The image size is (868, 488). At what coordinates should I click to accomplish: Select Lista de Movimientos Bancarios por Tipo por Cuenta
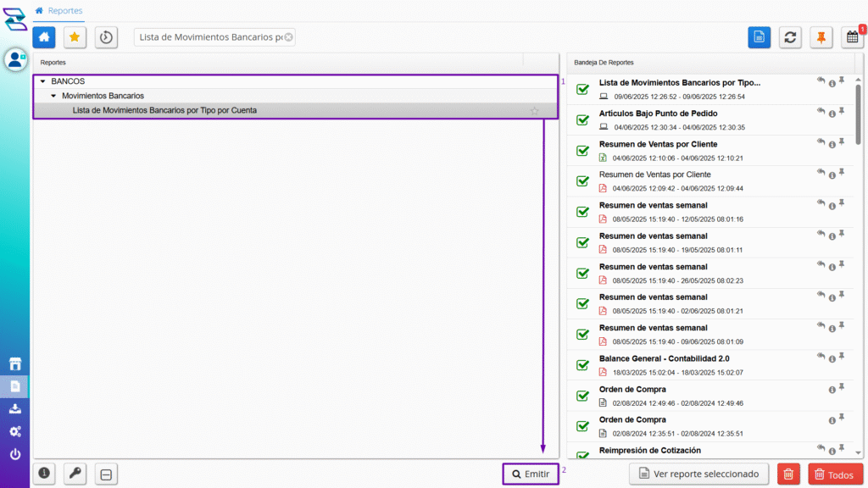pos(164,110)
